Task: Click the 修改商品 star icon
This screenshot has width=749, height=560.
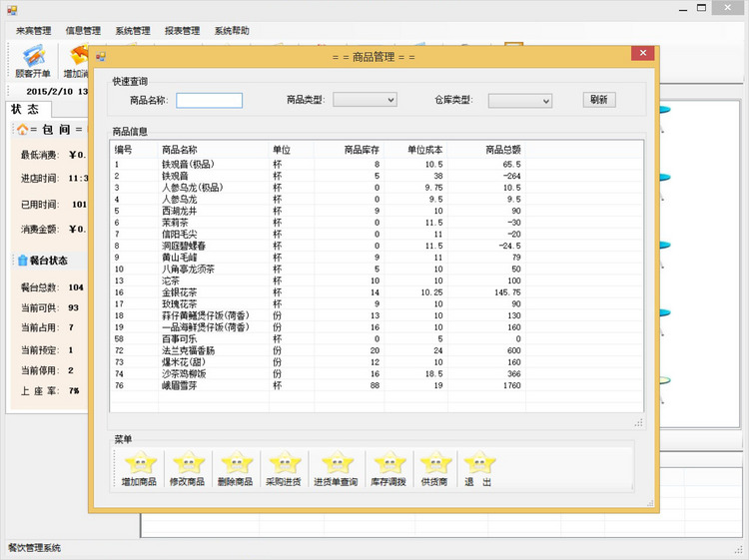Action: 187,465
